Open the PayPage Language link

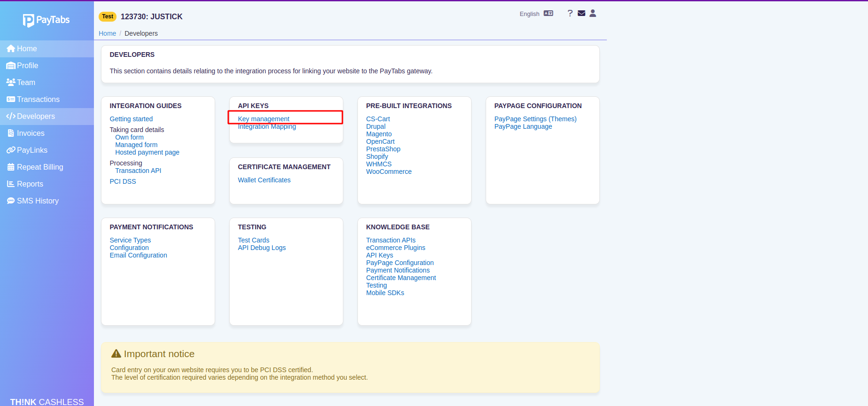pos(523,126)
